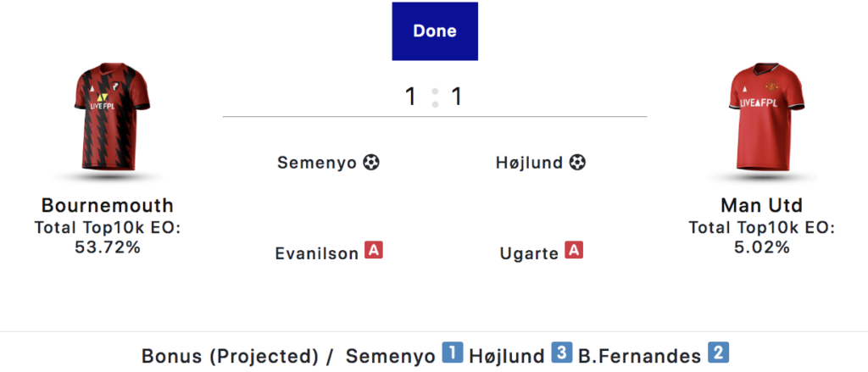
Task: Click Man Utd's 5.02% Top10k EO value
Action: click(x=761, y=247)
